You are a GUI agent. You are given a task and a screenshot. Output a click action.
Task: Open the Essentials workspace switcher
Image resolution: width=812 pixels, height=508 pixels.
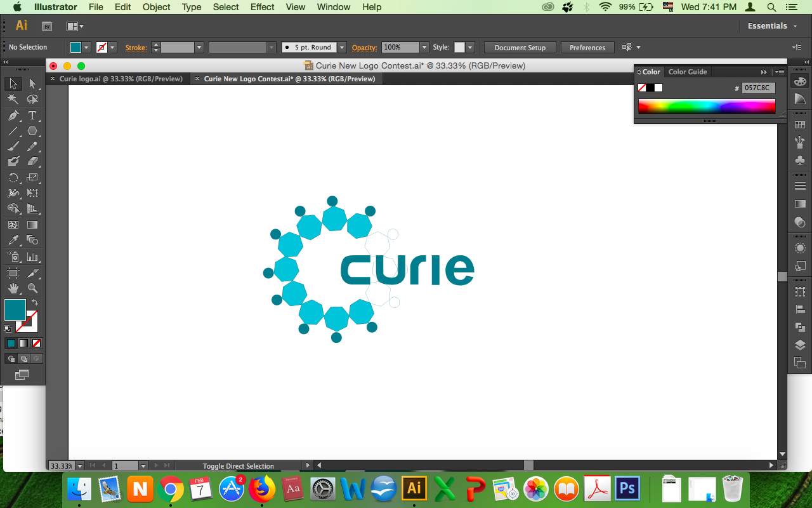[771, 26]
